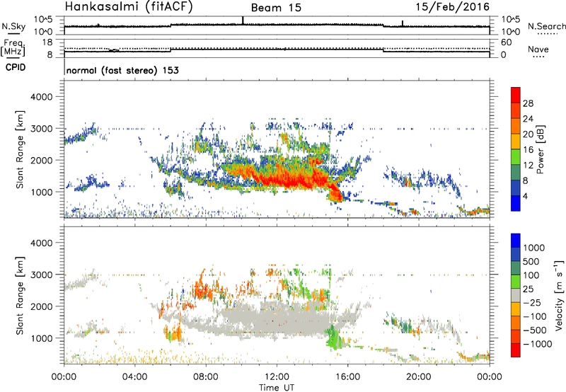566x392 pixels.
Task: Select the 'Freq. [MHz]' axis label
Action: pyautogui.click(x=13, y=47)
